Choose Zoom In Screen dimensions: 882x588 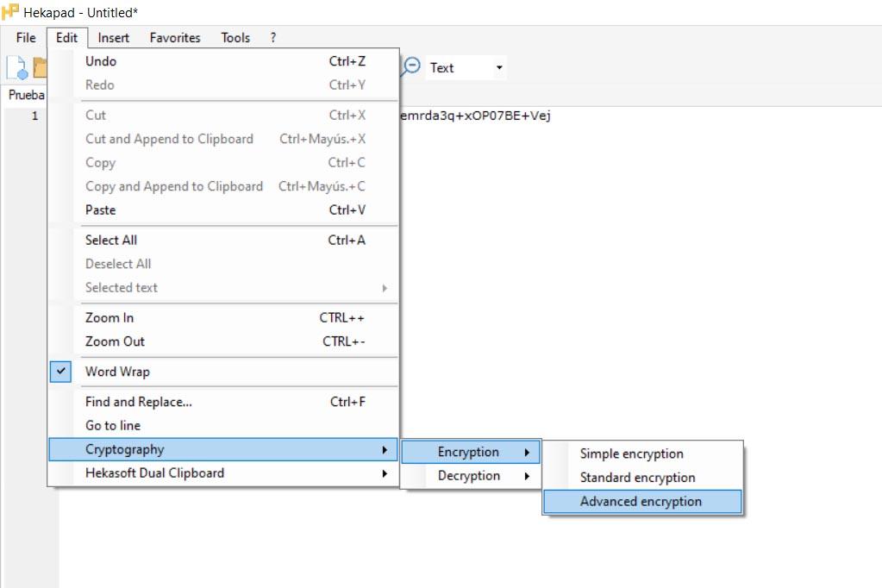coord(223,318)
